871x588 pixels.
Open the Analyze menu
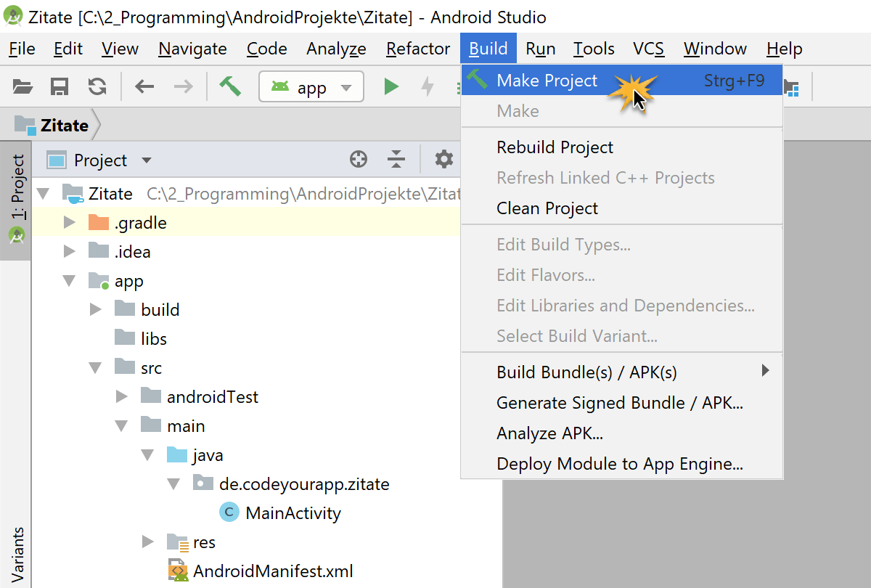tap(336, 49)
